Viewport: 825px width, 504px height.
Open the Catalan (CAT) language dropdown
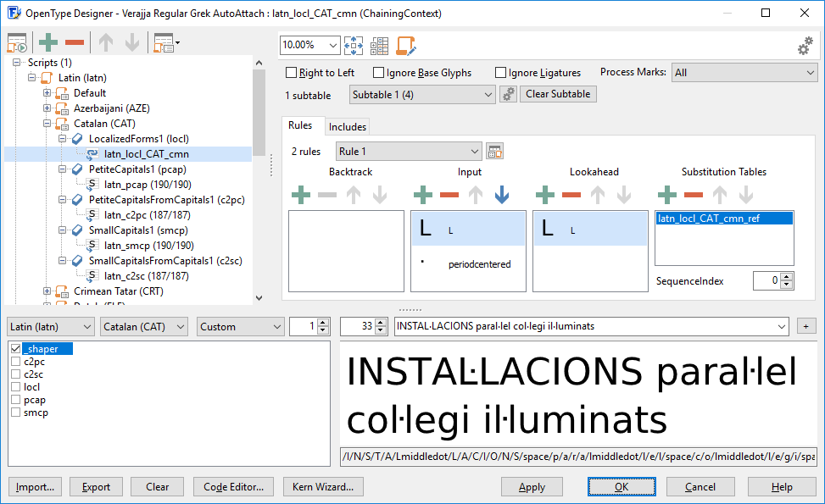click(144, 327)
